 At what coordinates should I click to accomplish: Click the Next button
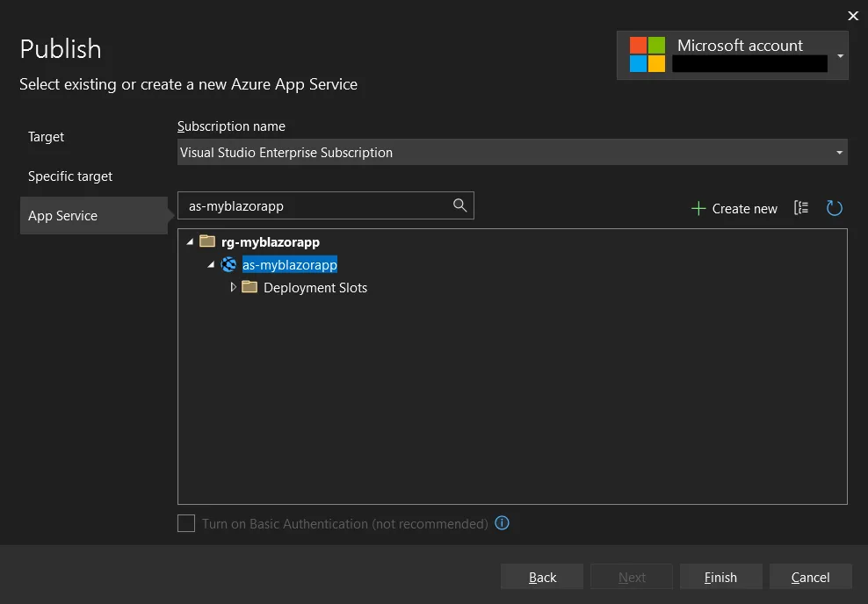632,577
